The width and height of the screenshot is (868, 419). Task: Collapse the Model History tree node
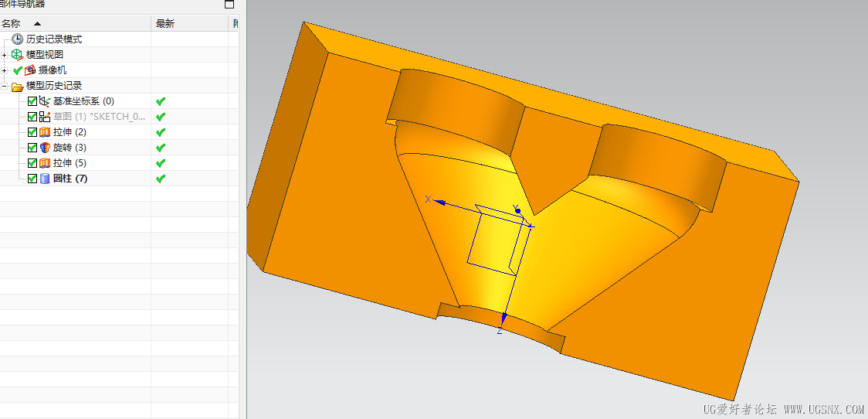tap(5, 86)
